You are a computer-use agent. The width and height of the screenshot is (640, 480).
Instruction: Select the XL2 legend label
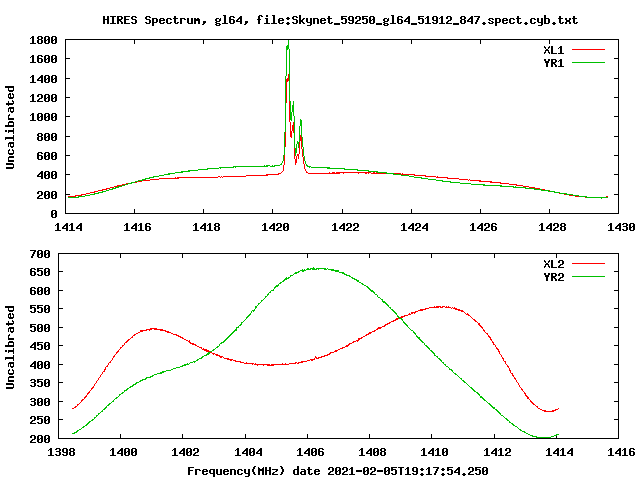coord(553,264)
